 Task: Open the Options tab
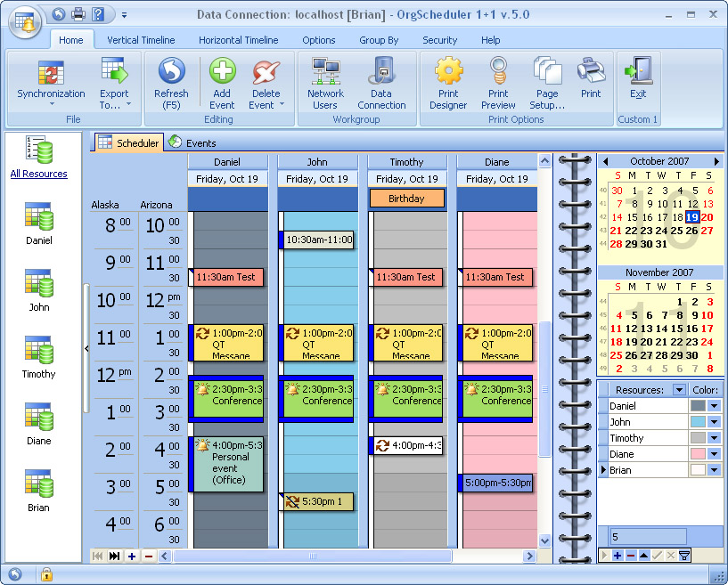point(318,40)
